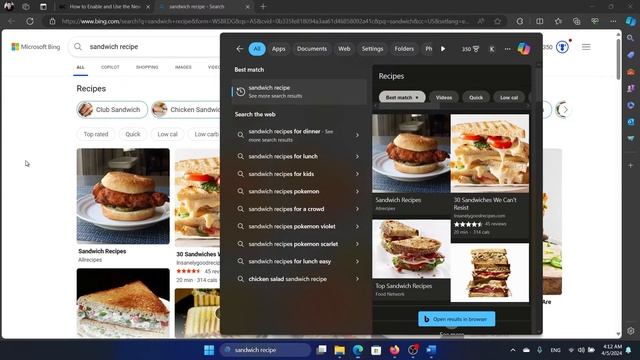Open Top Sandwich Recipes Food Network
The image size is (640, 360).
(x=403, y=286)
